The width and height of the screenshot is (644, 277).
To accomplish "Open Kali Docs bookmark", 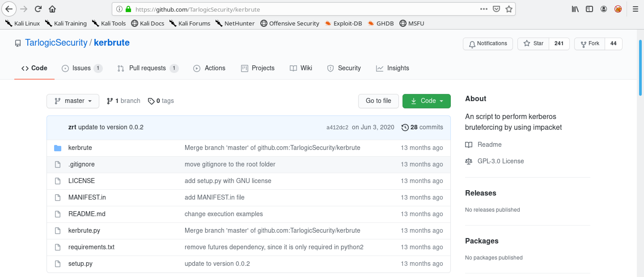I will [x=148, y=23].
